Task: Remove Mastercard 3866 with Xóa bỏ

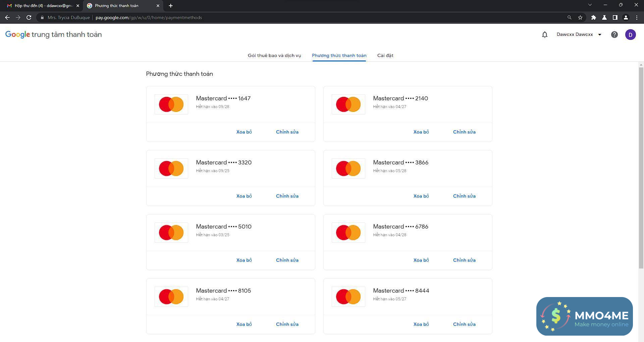Action: pos(421,196)
